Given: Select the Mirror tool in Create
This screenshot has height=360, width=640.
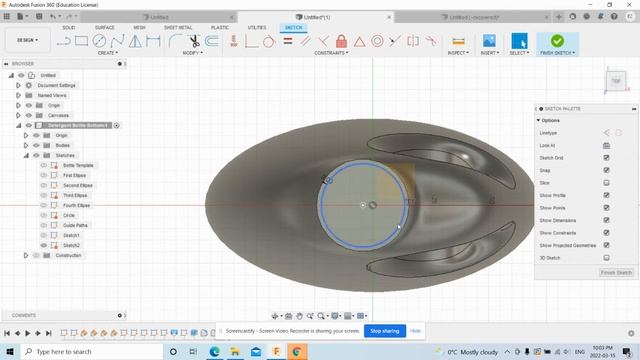Looking at the screenshot, I should [x=135, y=41].
